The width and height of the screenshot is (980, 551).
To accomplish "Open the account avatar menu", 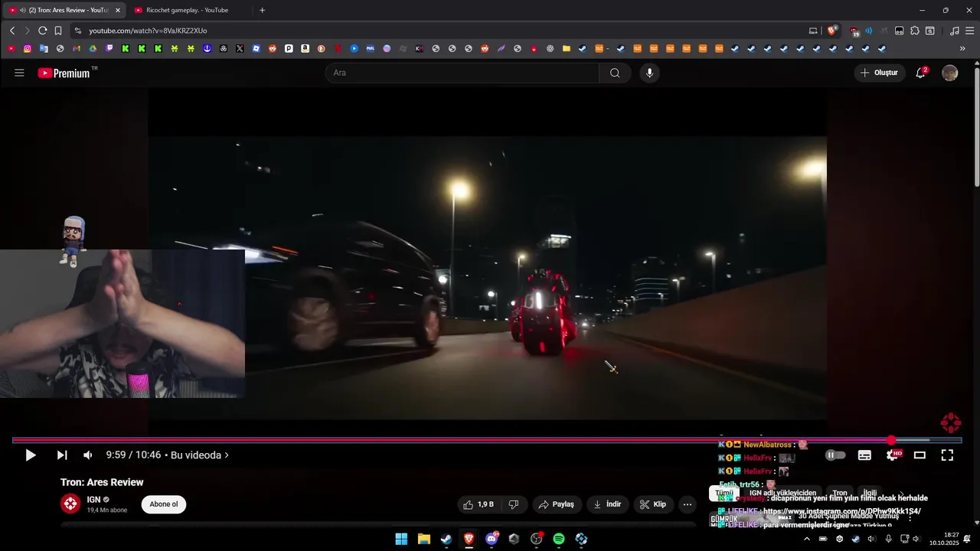I will [950, 73].
